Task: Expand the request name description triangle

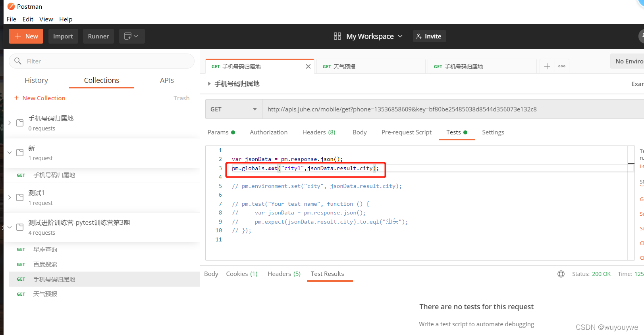Action: pyautogui.click(x=209, y=84)
